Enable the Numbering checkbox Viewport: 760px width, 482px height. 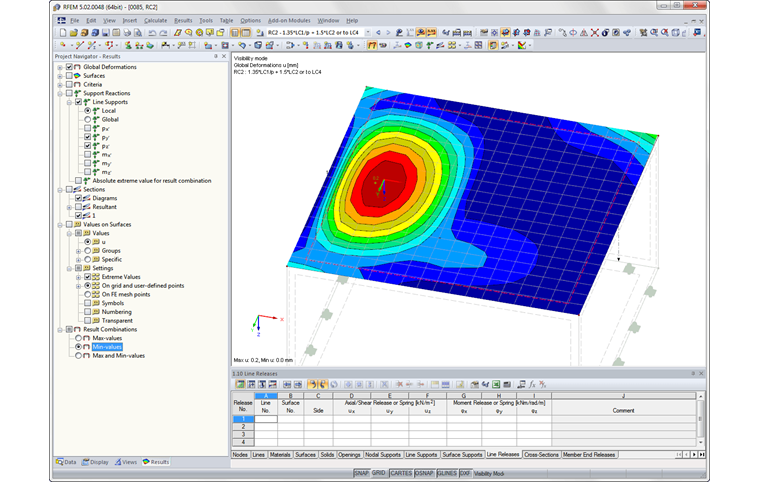click(x=90, y=311)
